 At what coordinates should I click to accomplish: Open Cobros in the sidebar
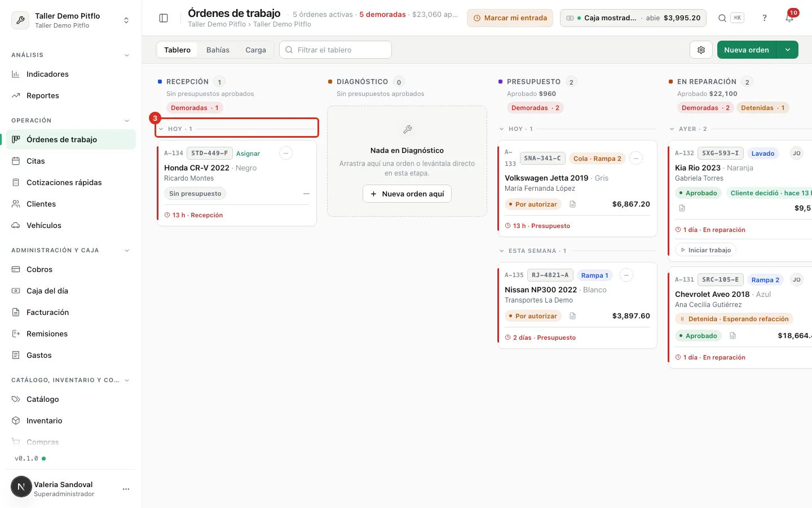(x=70, y=269)
